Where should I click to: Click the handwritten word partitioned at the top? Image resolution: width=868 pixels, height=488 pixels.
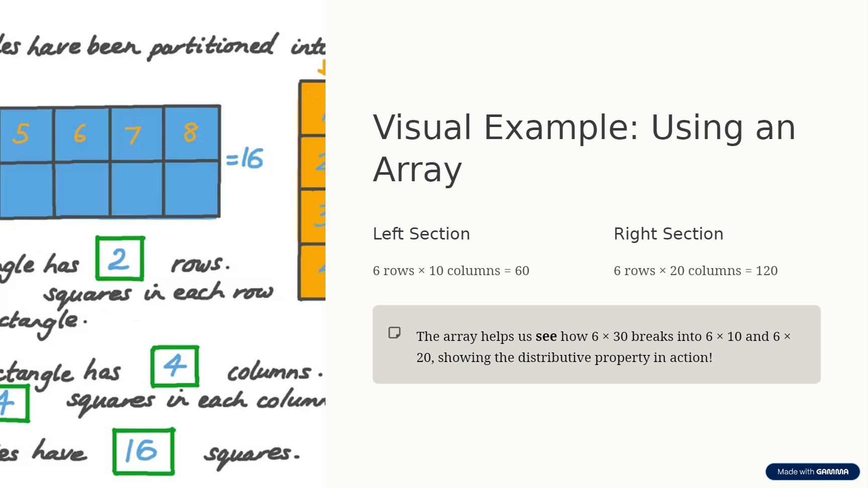tap(211, 47)
